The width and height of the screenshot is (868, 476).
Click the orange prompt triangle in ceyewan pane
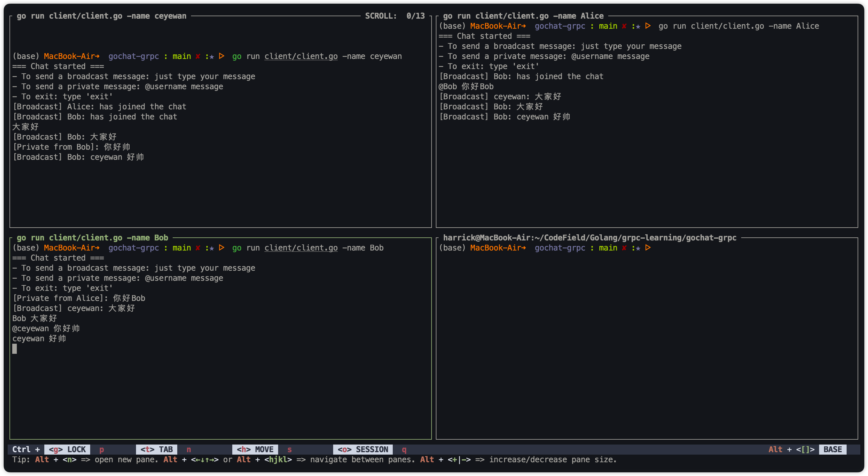click(x=221, y=56)
